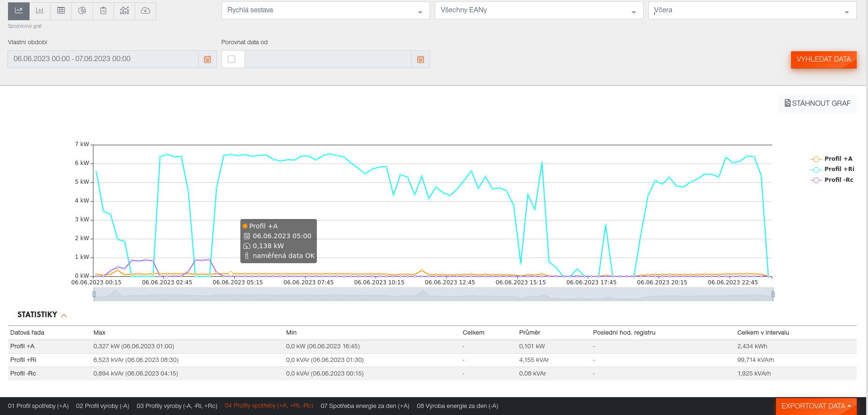Click the value 2,434 kWh
The image size is (868, 415).
click(752, 346)
